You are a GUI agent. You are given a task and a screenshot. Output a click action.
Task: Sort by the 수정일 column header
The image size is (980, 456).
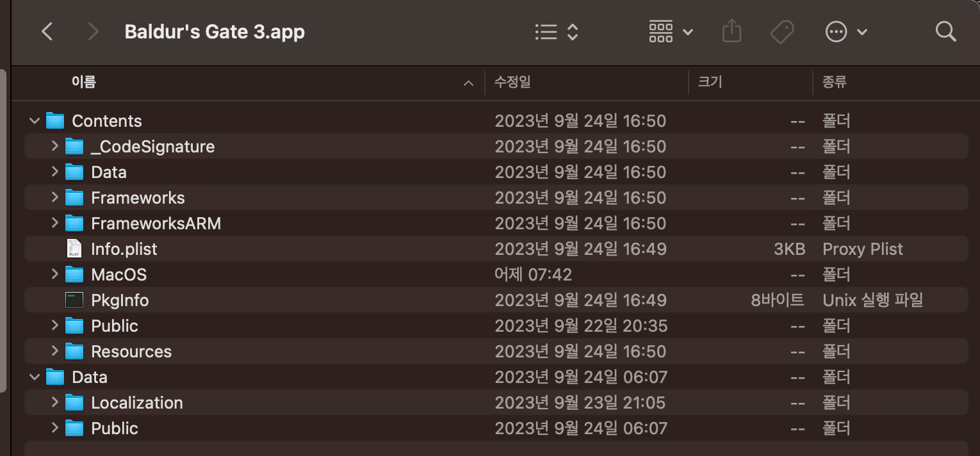tap(512, 82)
